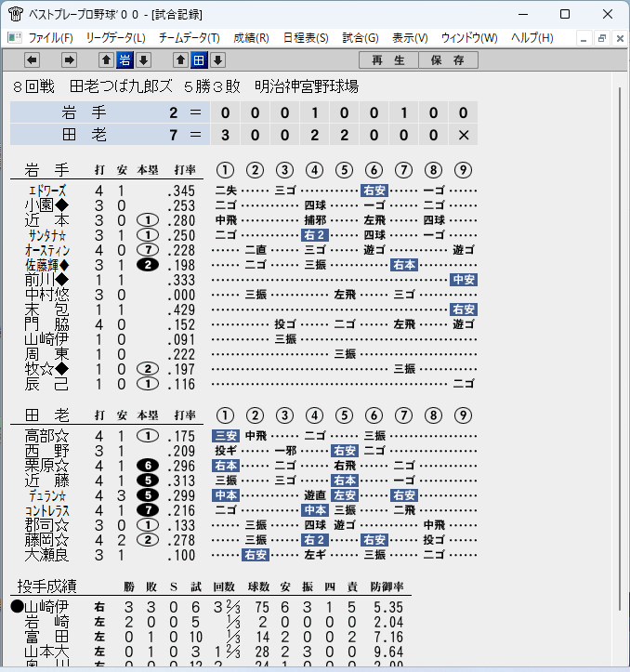Image resolution: width=630 pixels, height=672 pixels.
Task: Click the app icon in menu bar
Action: 14,38
